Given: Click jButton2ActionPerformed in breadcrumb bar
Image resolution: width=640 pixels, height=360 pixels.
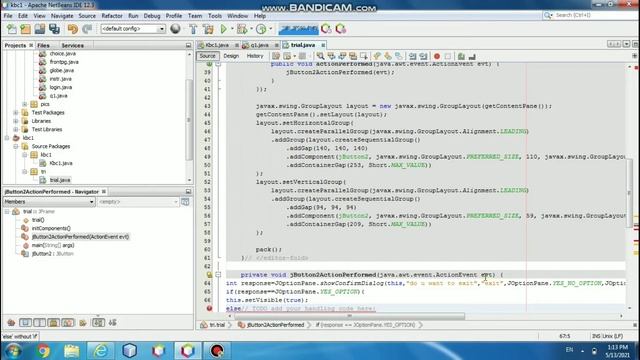Looking at the screenshot, I should click(x=276, y=325).
